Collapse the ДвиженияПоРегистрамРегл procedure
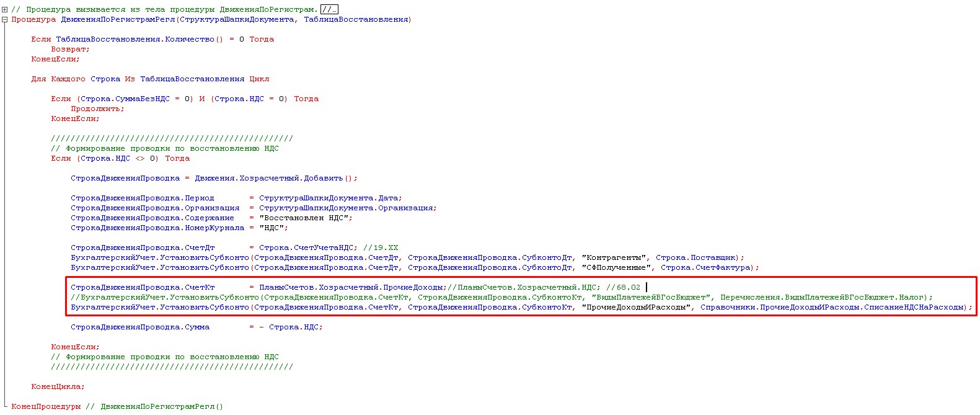This screenshot has width=980, height=415. click(5, 19)
